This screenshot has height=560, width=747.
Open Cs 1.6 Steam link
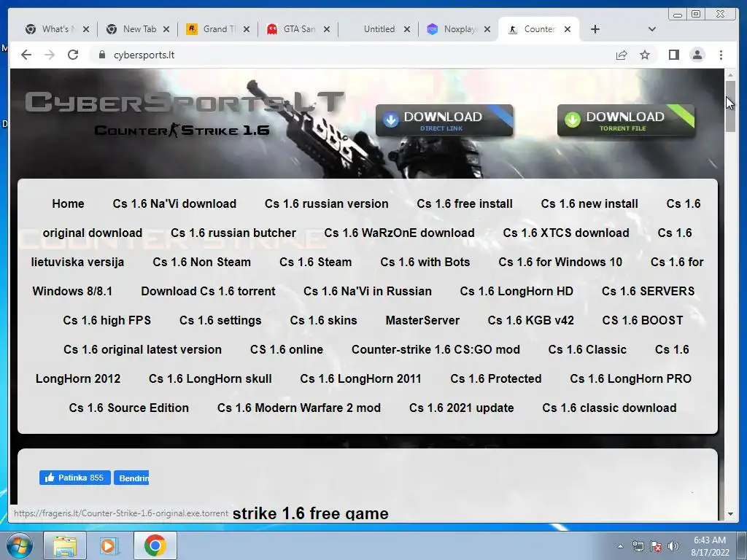click(x=315, y=262)
